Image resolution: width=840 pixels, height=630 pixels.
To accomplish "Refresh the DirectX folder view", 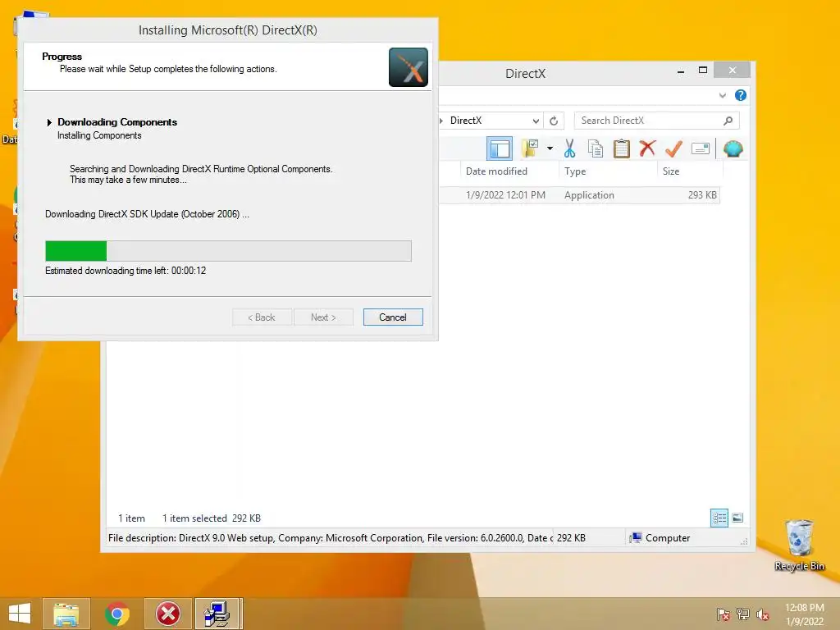I will (x=554, y=121).
